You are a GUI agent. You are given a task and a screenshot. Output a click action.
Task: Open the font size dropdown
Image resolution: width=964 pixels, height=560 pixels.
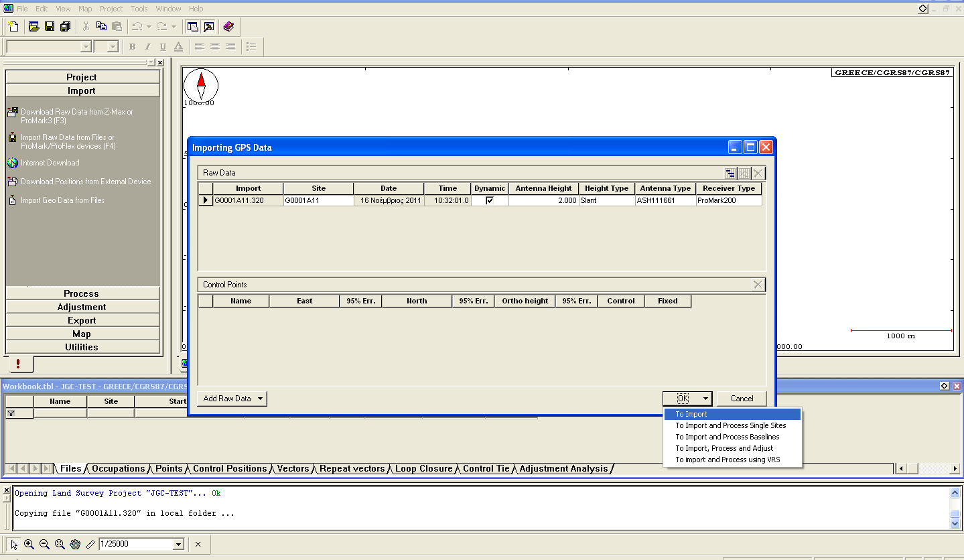[112, 47]
